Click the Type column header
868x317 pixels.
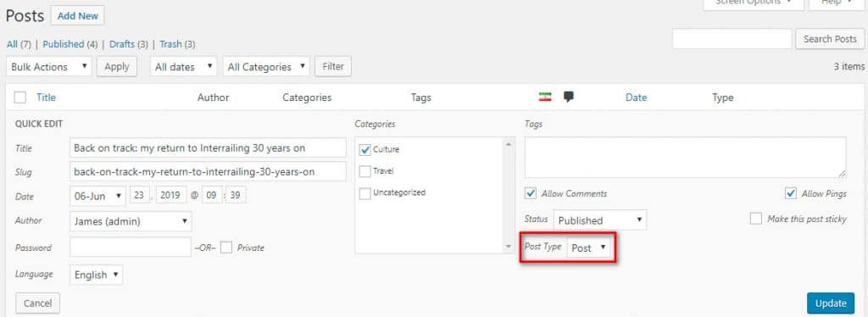pos(723,97)
